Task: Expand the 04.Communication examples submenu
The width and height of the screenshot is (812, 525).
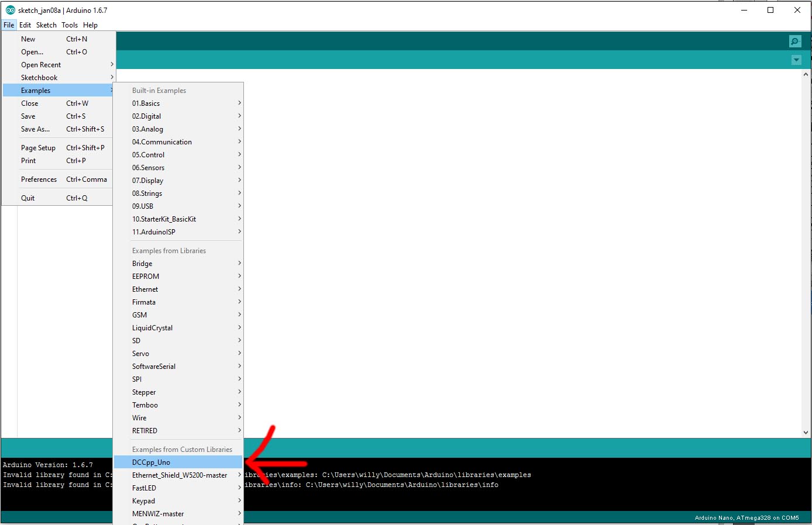Action: 178,142
